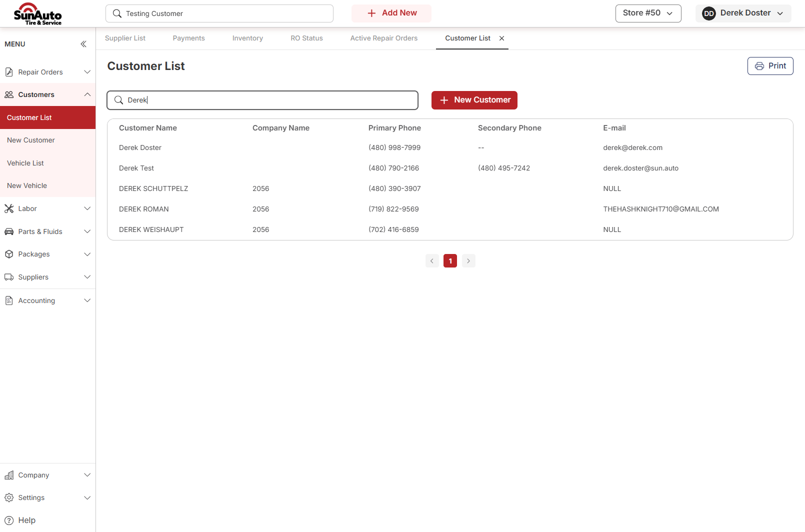Switch to the Payments tab
Screen dimensions: 805x532
(188, 38)
